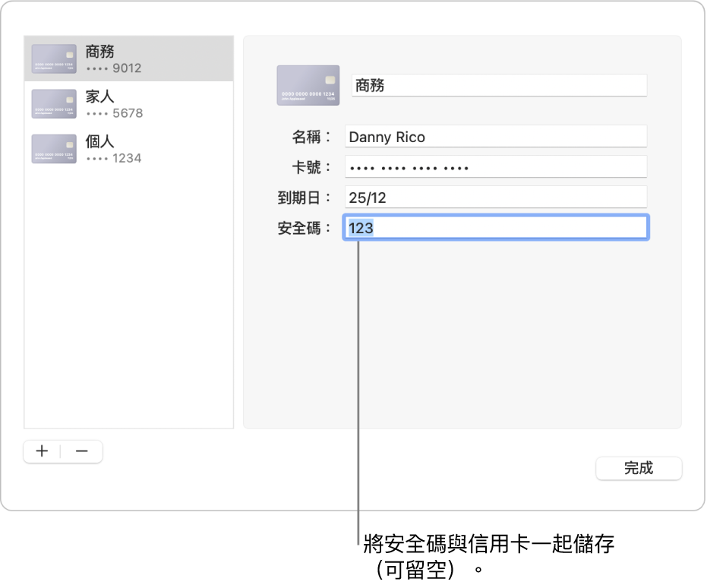Click the •••• 9012 text in the list
The height and width of the screenshot is (588, 707).
pyautogui.click(x=114, y=68)
